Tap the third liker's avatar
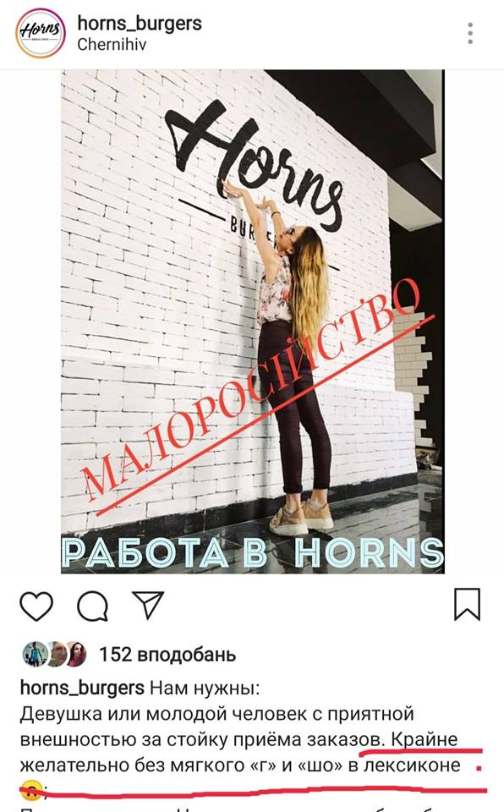The width and height of the screenshot is (504, 812). coord(75,654)
